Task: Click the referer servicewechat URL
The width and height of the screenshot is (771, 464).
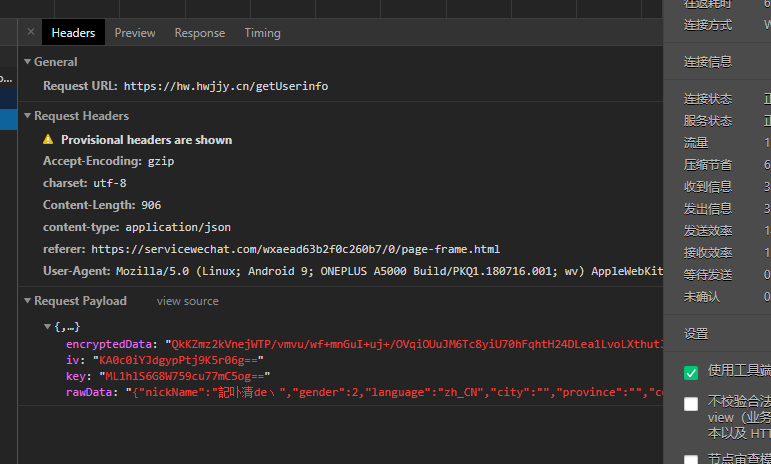Action: 294,249
